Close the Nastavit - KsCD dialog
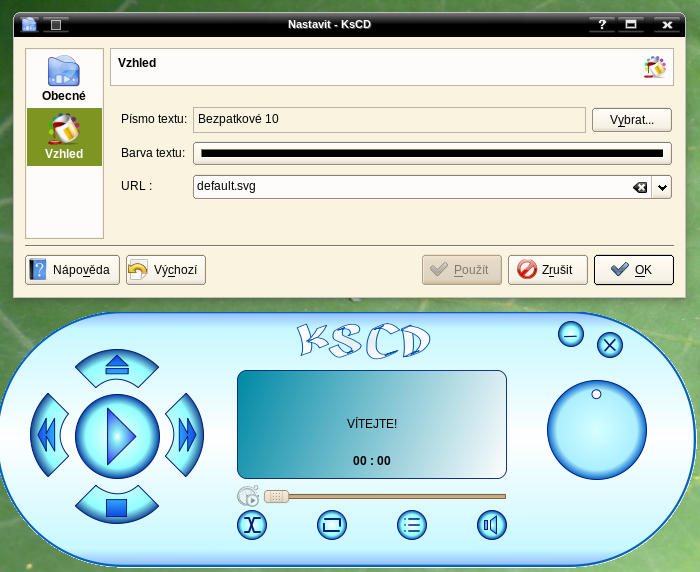Screen dimensions: 700x572 click(x=667, y=24)
